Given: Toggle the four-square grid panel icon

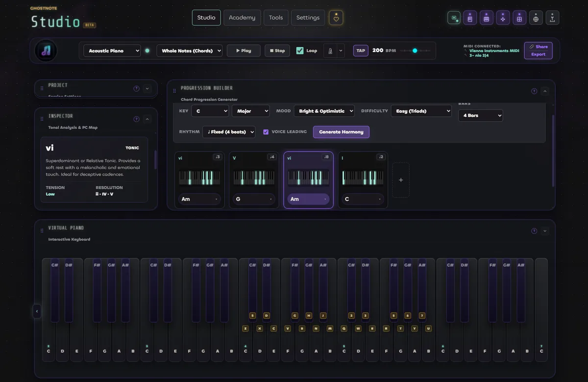Looking at the screenshot, I should pyautogui.click(x=519, y=18).
